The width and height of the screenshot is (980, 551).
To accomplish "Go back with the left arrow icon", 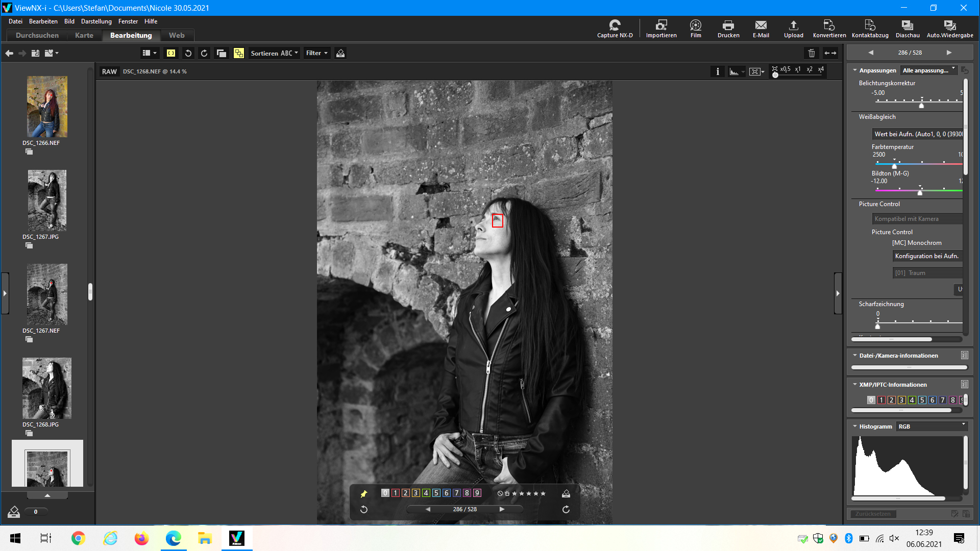I will click(9, 53).
